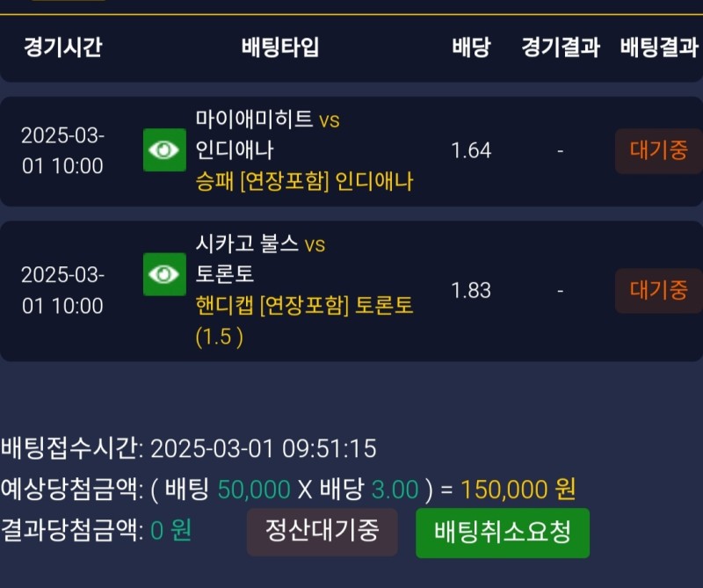Viewport: 703px width, 588px height.
Task: Click the eye icon for Miami Heat match
Action: (164, 150)
